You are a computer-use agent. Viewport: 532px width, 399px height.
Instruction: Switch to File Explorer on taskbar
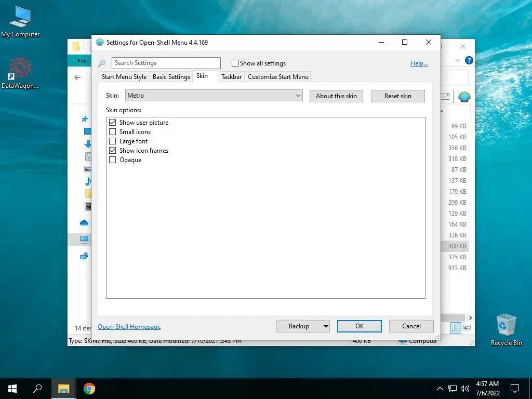point(63,389)
